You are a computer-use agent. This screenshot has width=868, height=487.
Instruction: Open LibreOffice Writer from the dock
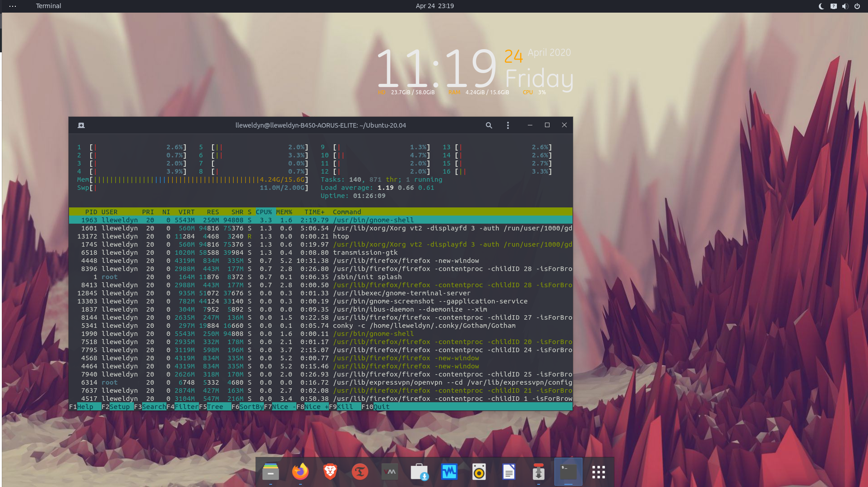click(x=508, y=472)
